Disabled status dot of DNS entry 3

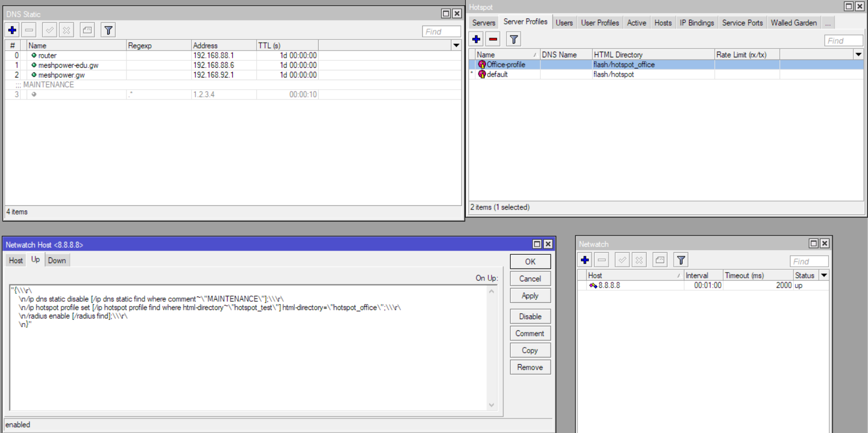coord(34,94)
